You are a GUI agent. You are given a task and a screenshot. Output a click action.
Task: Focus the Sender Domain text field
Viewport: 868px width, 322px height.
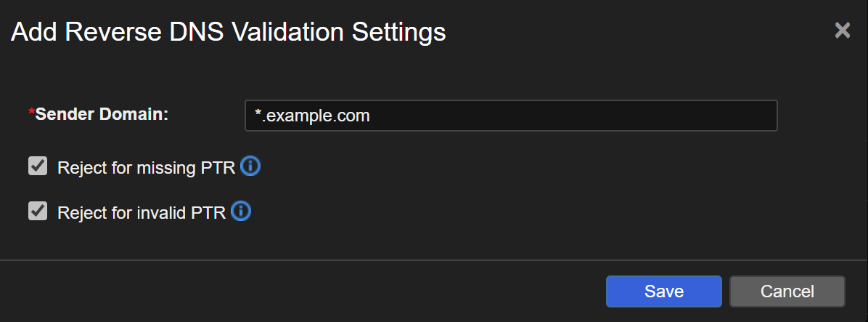click(511, 116)
